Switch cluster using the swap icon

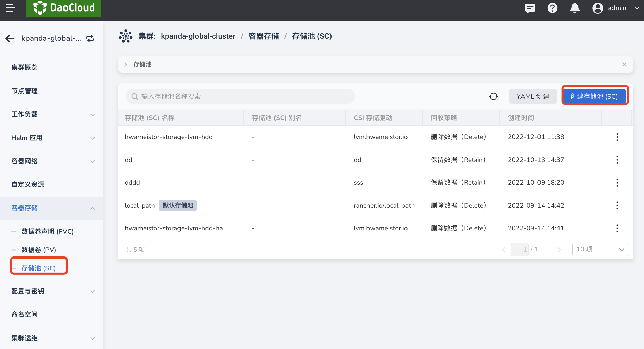pyautogui.click(x=90, y=38)
